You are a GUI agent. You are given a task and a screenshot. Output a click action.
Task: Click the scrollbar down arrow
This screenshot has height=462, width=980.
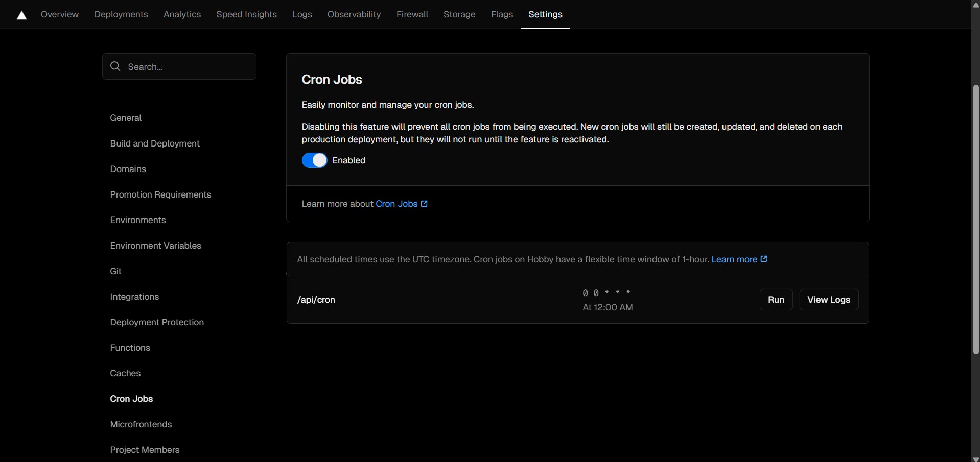click(x=975, y=458)
